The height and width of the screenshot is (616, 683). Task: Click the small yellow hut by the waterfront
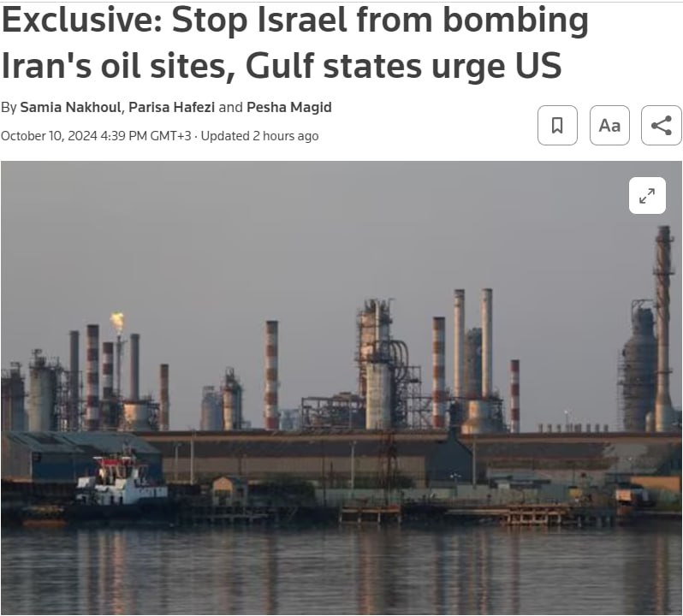click(x=229, y=491)
